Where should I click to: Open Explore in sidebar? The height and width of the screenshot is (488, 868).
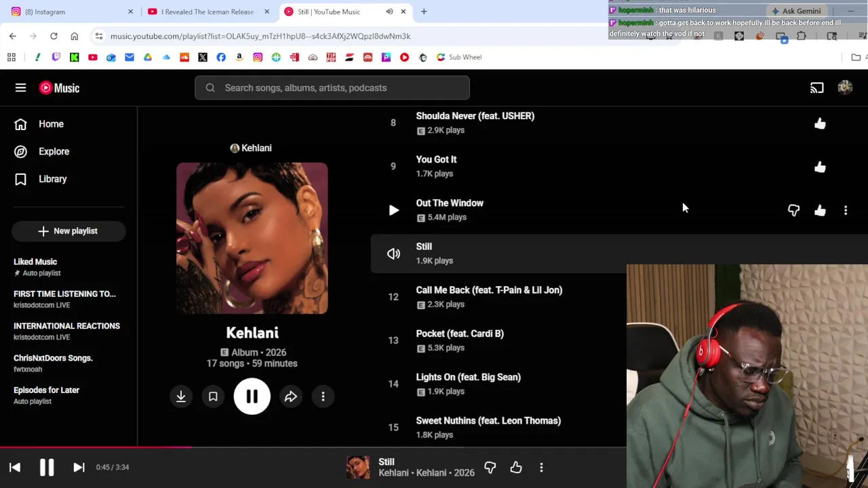point(54,151)
